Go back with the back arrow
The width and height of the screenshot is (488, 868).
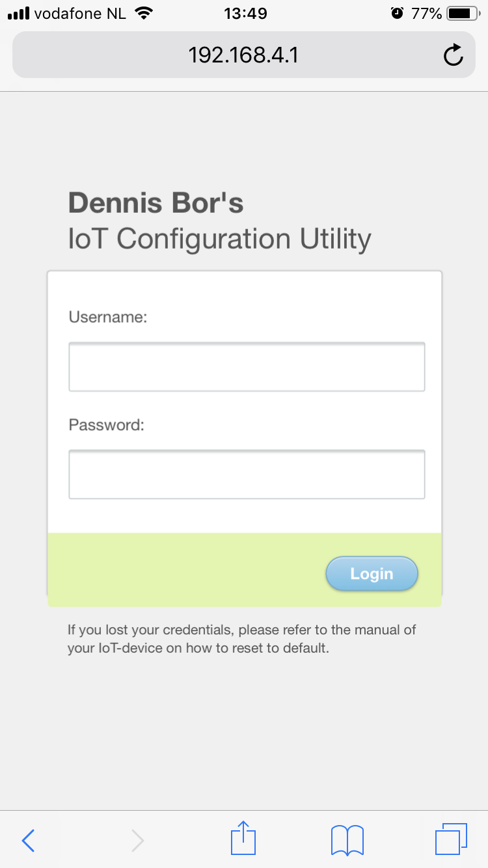[28, 841]
